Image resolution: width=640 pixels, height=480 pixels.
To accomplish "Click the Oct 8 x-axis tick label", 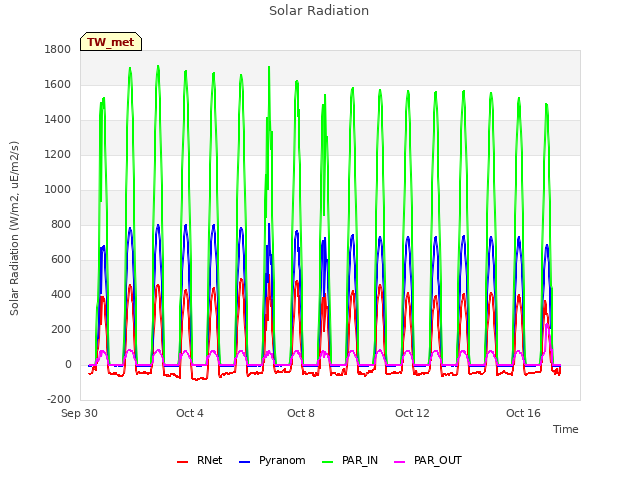I will (x=301, y=413).
